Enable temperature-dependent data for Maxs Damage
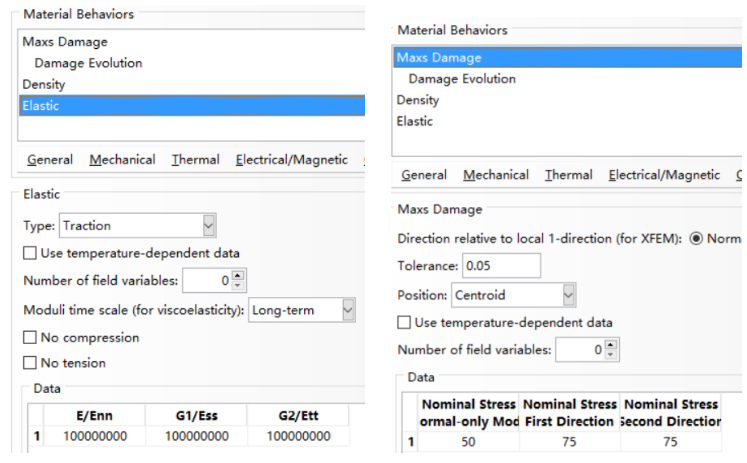The height and width of the screenshot is (463, 747). click(x=404, y=323)
